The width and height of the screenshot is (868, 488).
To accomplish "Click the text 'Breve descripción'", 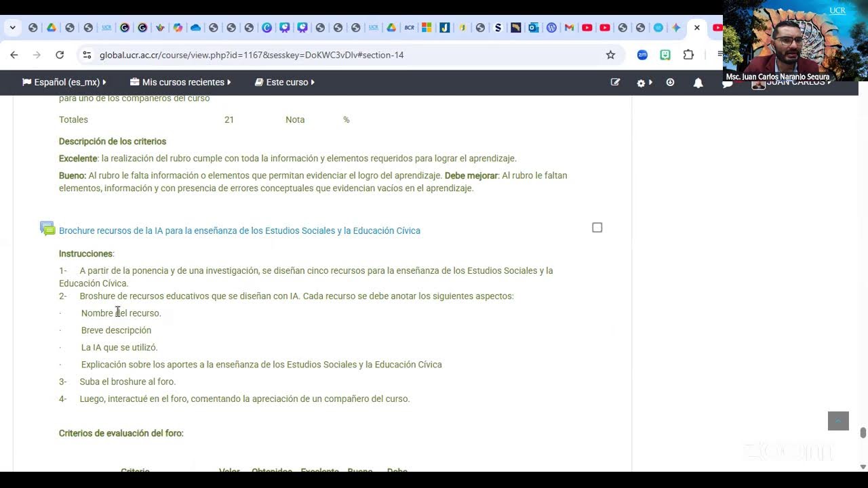I will (116, 330).
